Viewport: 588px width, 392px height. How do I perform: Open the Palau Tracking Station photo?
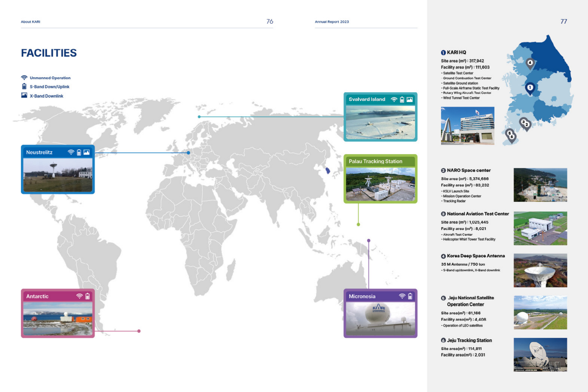click(380, 184)
